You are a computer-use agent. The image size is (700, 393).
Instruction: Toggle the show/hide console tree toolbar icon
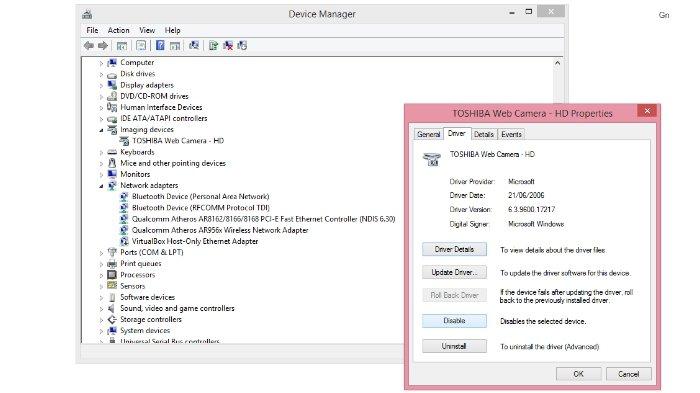click(121, 46)
